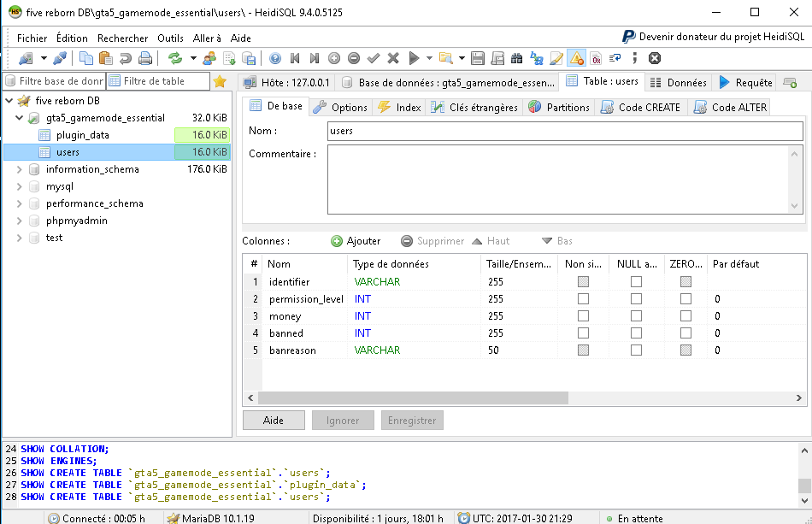Click the blue help question mark icon

click(x=275, y=58)
